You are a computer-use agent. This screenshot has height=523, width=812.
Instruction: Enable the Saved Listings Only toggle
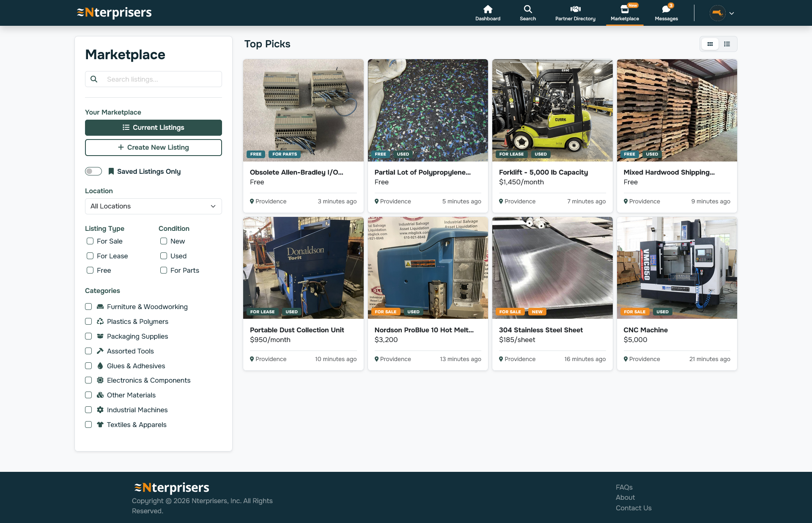[x=93, y=171]
